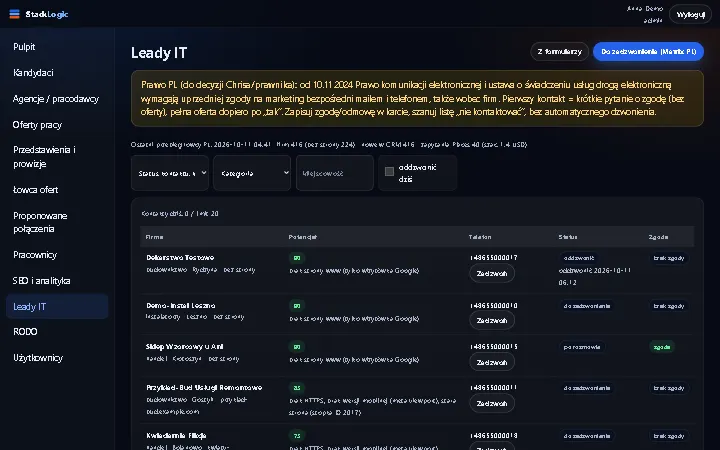Screen dimensions: 720x450
Task: Click phone number +48655000011
Action: (x=494, y=388)
